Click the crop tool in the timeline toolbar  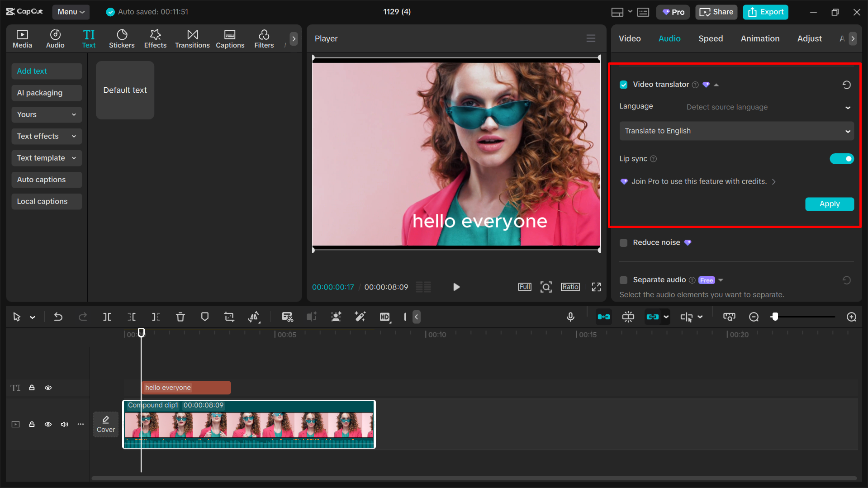coord(229,317)
